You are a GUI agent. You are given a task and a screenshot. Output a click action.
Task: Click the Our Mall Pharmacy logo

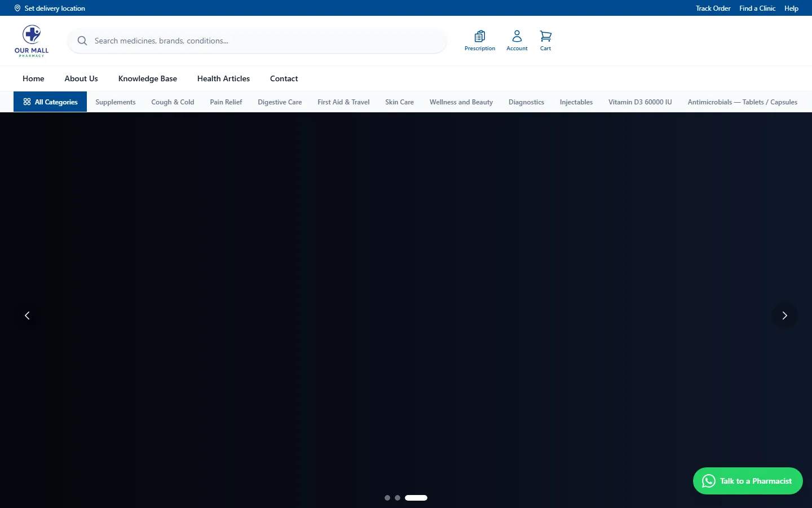point(32,41)
